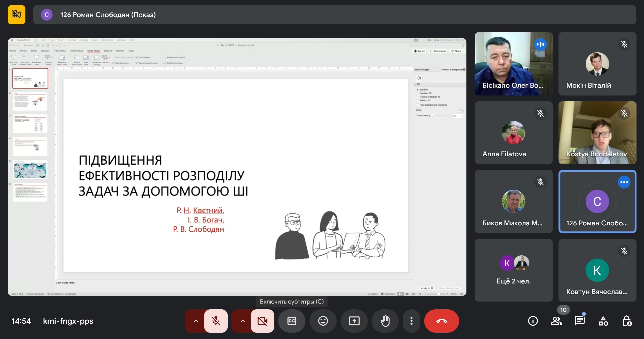This screenshot has height=339, width=644.
Task: Click the present screen icon
Action: [x=354, y=321]
